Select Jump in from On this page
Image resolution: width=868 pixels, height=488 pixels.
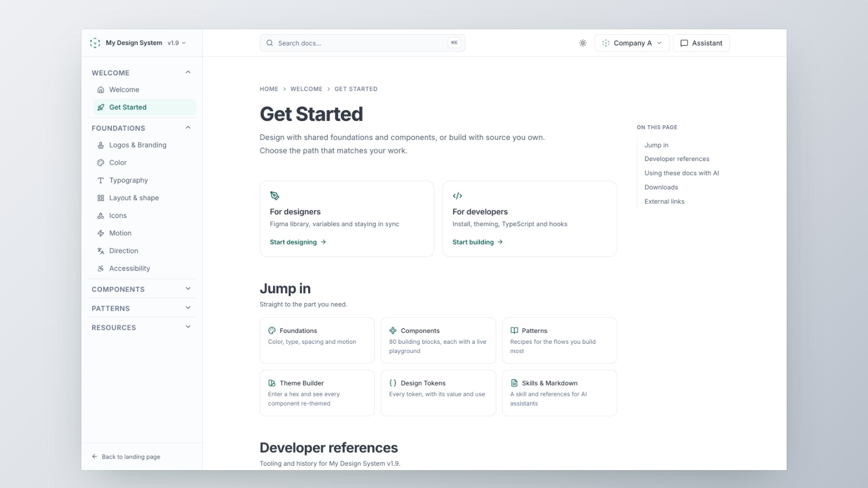[656, 145]
